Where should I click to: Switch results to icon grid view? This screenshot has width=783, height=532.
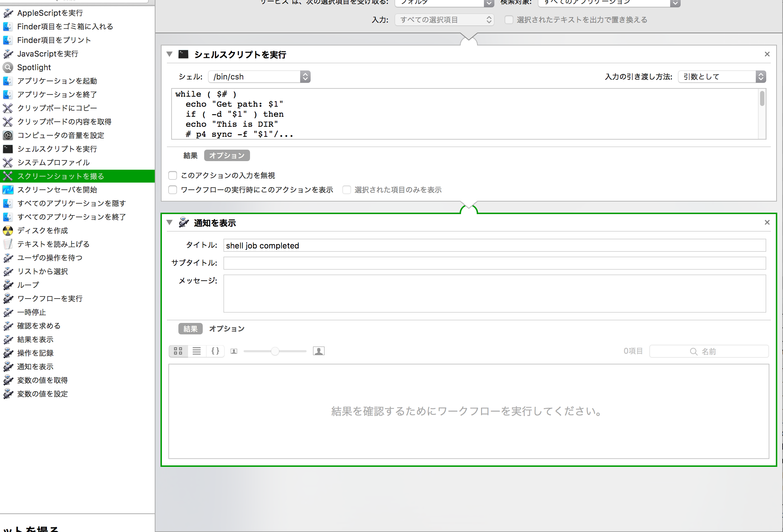click(178, 351)
